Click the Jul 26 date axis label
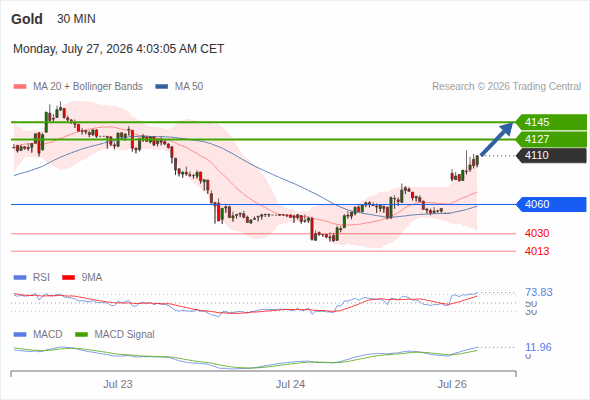This screenshot has height=400, width=590. pos(452,384)
